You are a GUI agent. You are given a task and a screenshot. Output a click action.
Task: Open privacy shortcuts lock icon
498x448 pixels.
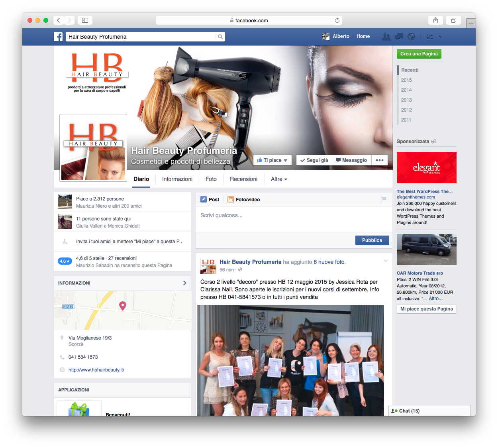pos(429,37)
